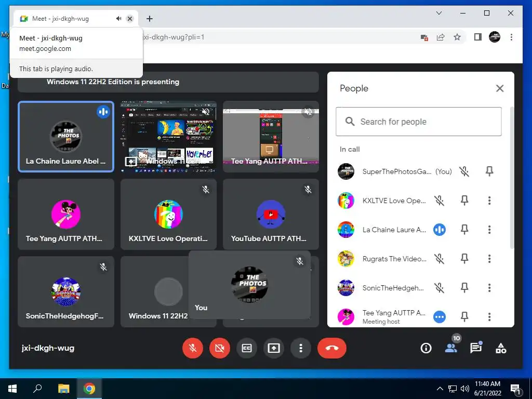Open chat with everyone icon
This screenshot has height=399, width=532.
click(476, 348)
